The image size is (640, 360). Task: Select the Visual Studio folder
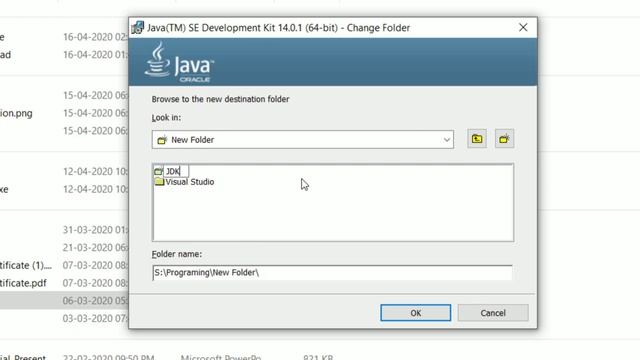[x=189, y=182]
